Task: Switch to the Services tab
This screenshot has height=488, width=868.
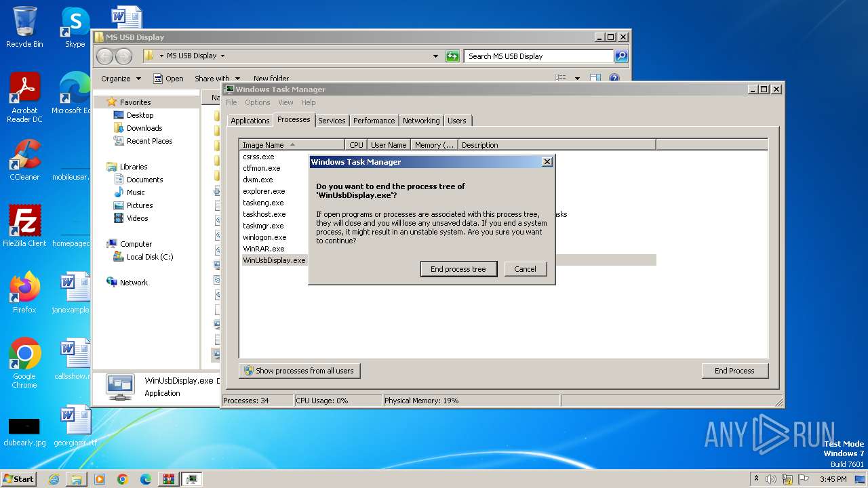Action: [332, 121]
